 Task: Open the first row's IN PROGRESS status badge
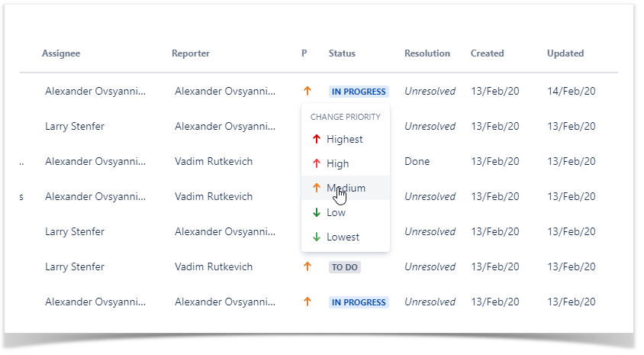[359, 92]
